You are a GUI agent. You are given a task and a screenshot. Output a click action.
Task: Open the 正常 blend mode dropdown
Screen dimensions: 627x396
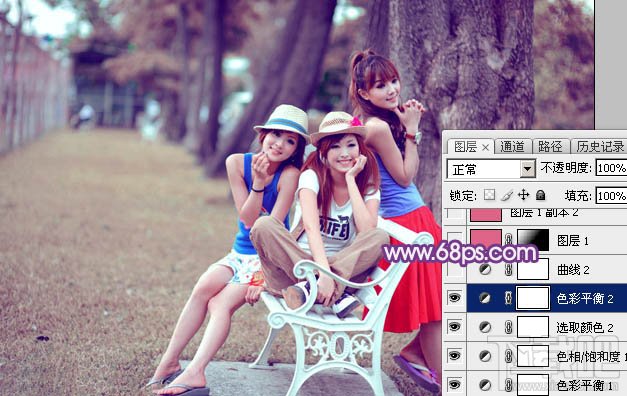491,169
